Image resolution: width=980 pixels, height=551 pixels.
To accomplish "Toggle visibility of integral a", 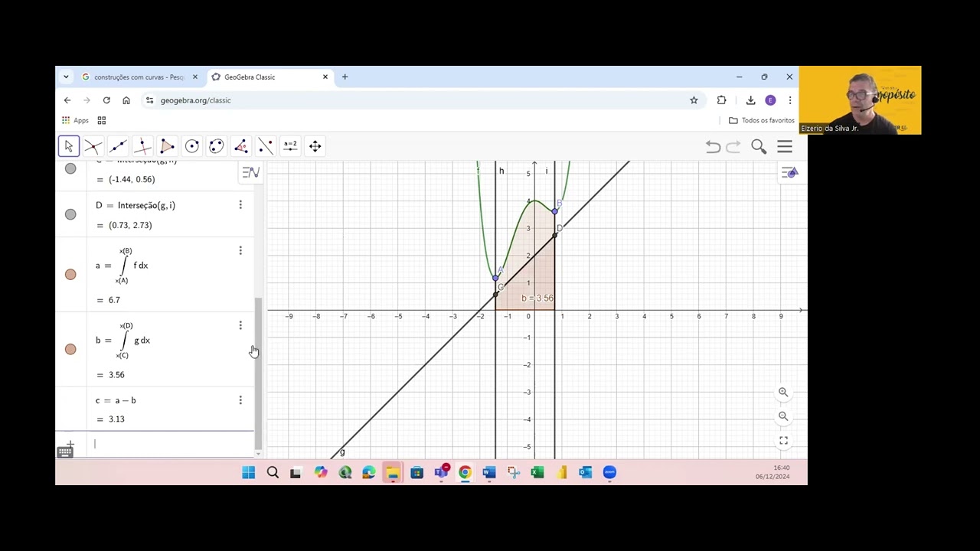I will tap(70, 274).
